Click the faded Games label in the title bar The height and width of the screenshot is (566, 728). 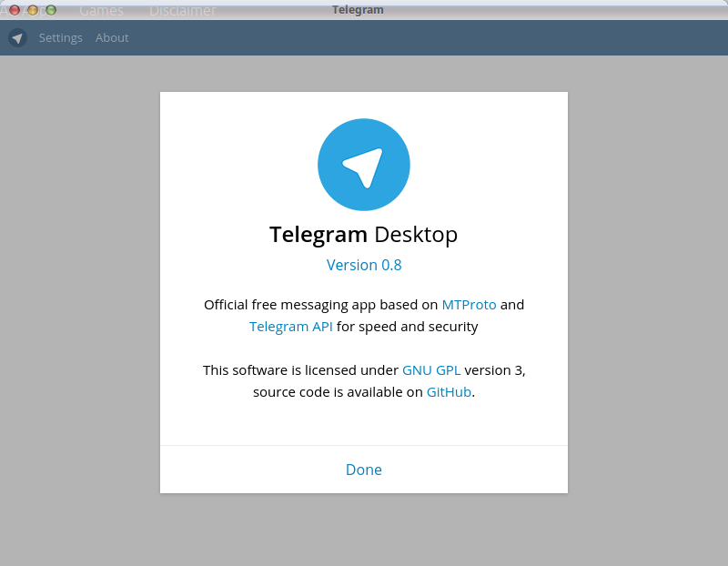pos(101,10)
